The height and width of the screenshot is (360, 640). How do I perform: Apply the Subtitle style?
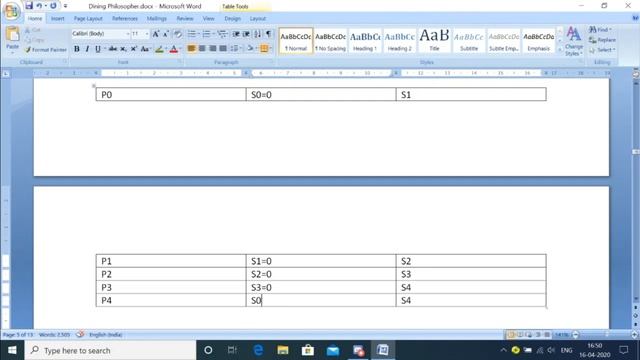coord(469,40)
